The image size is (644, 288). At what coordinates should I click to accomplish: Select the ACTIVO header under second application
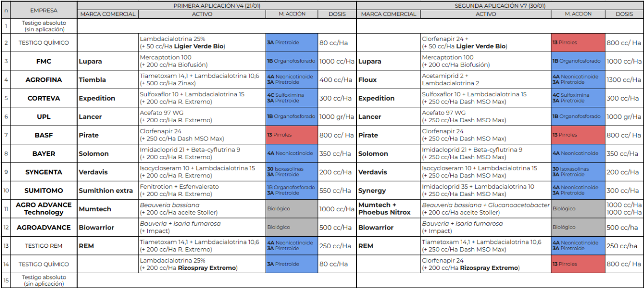[x=486, y=14]
